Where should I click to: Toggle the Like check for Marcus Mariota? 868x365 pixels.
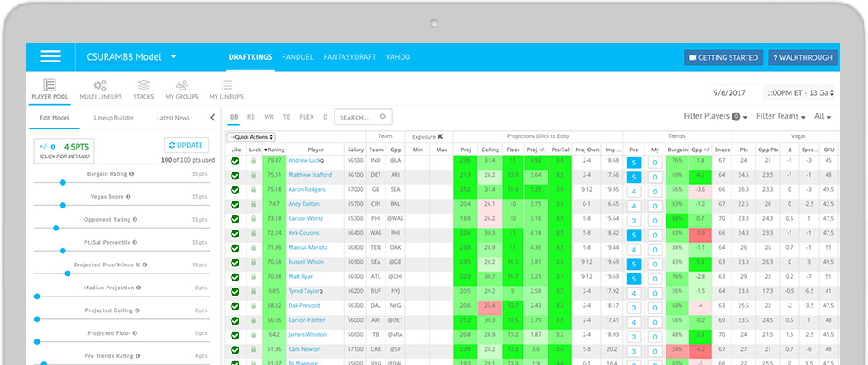(x=235, y=248)
